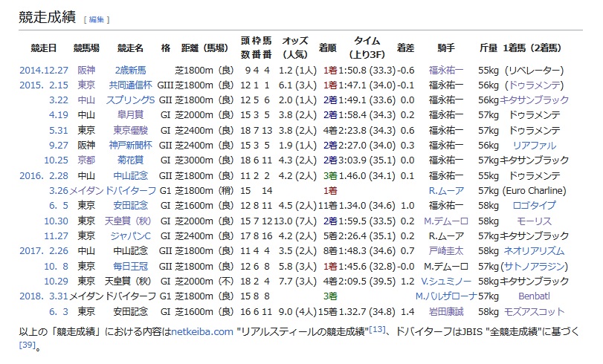Open the モズアスコット horse link
The width and height of the screenshot is (603, 364).
[x=534, y=311]
